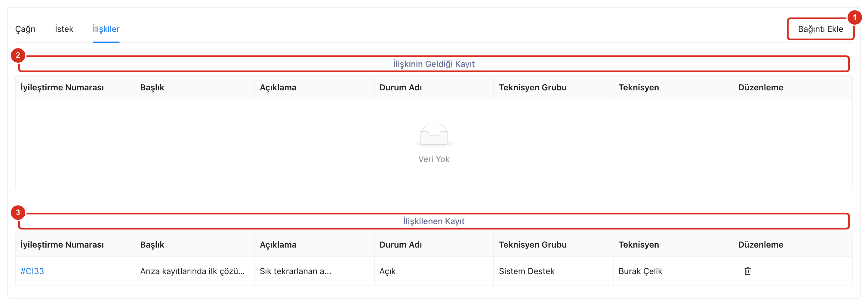The height and width of the screenshot is (306, 868).
Task: Click the Bağıntı Ekle button
Action: point(820,29)
